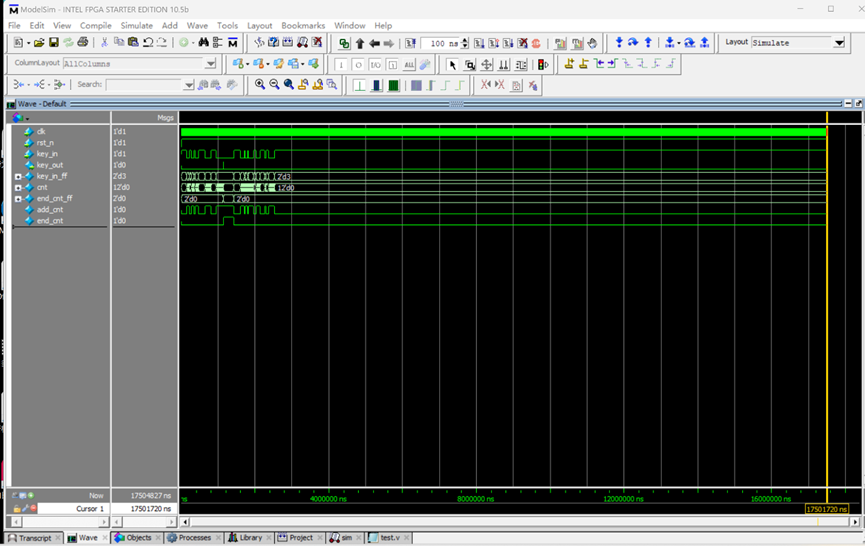Click the Zoom Full icon
865x546 pixels.
(x=289, y=84)
